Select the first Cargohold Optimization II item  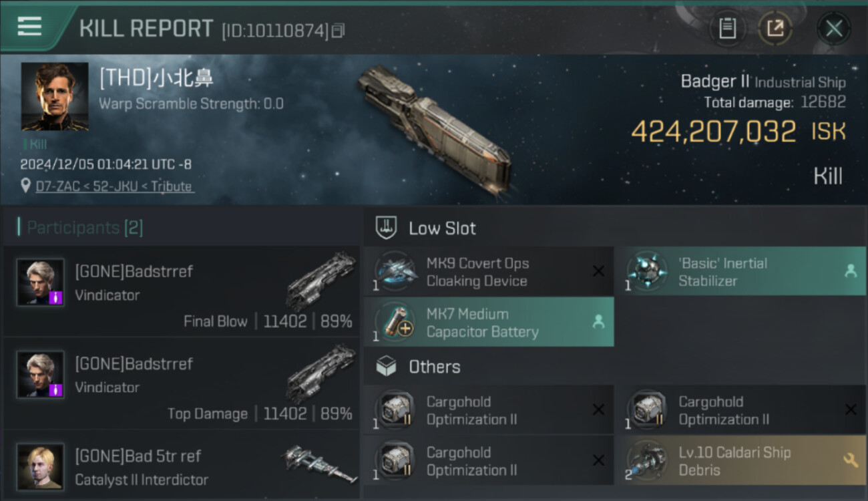489,410
